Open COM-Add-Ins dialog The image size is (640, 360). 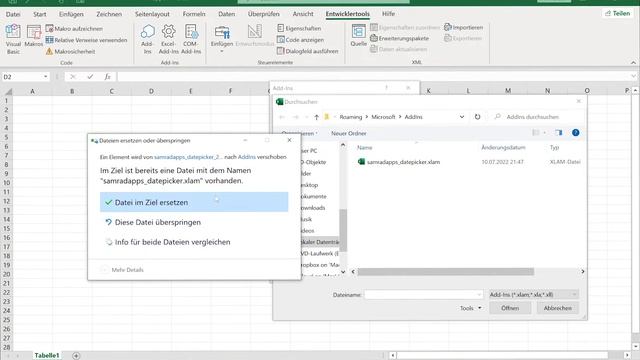(191, 39)
